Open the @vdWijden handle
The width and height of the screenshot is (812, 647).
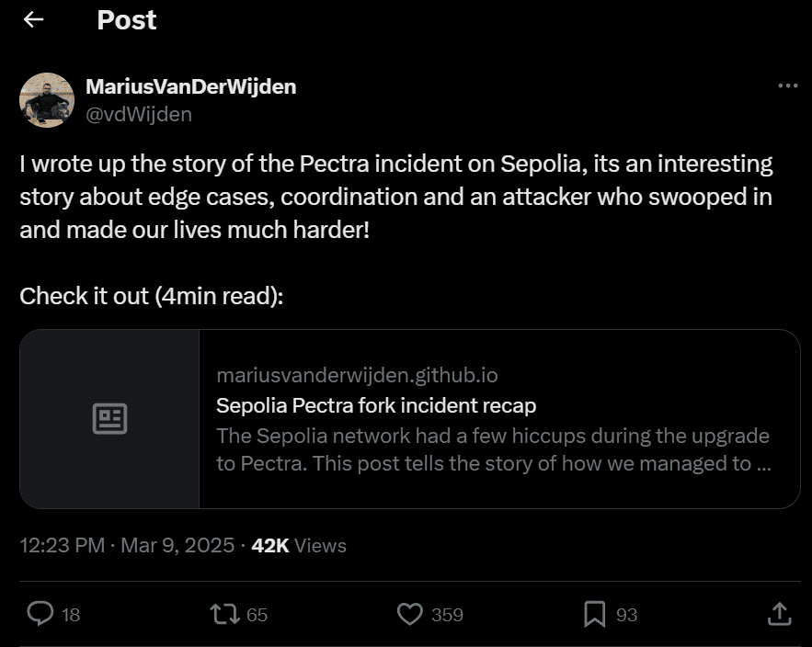click(138, 114)
